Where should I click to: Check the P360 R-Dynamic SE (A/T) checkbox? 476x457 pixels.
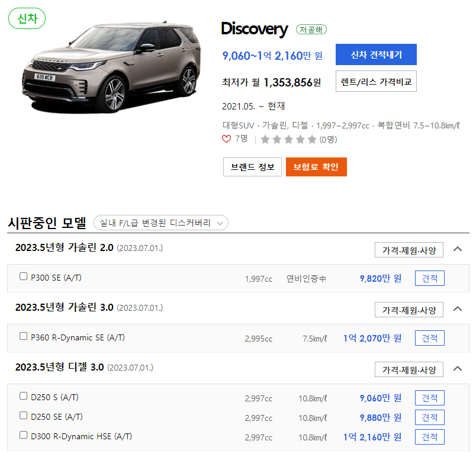(x=23, y=336)
